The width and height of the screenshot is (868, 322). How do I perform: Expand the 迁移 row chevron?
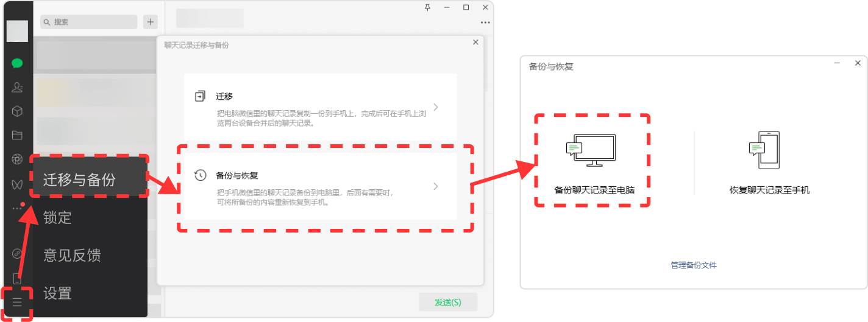tap(436, 107)
